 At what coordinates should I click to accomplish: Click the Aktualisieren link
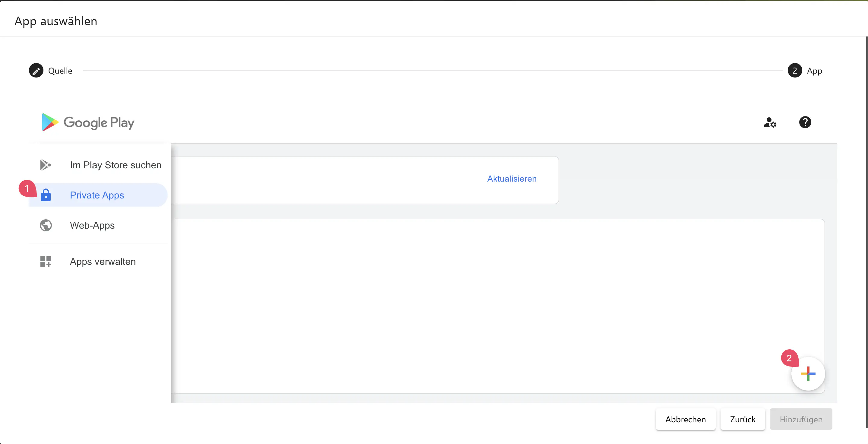(x=512, y=179)
